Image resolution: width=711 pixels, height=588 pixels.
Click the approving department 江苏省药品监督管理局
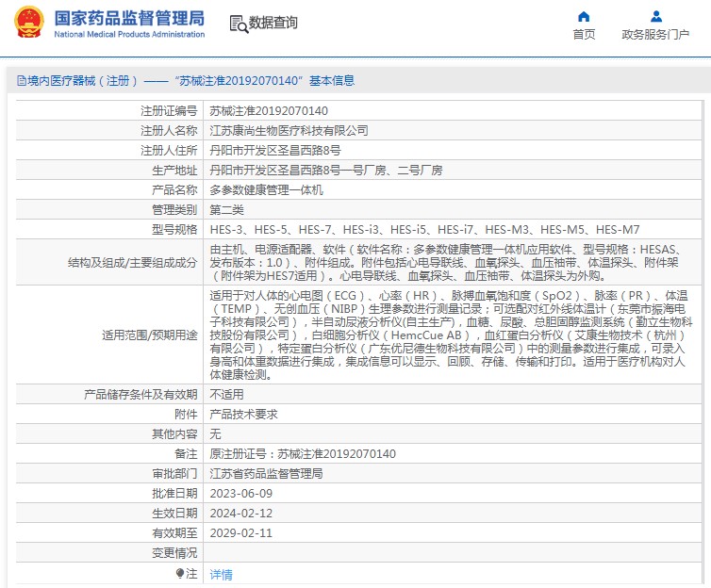tap(266, 473)
